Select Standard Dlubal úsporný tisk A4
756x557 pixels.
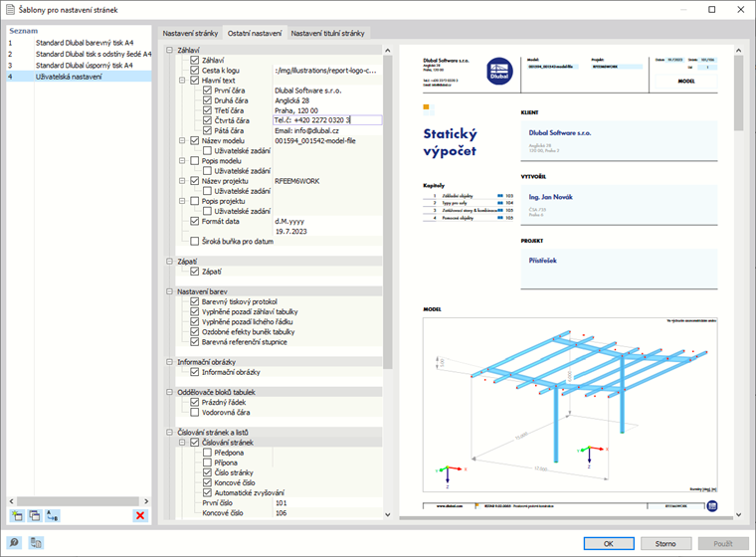coord(84,65)
